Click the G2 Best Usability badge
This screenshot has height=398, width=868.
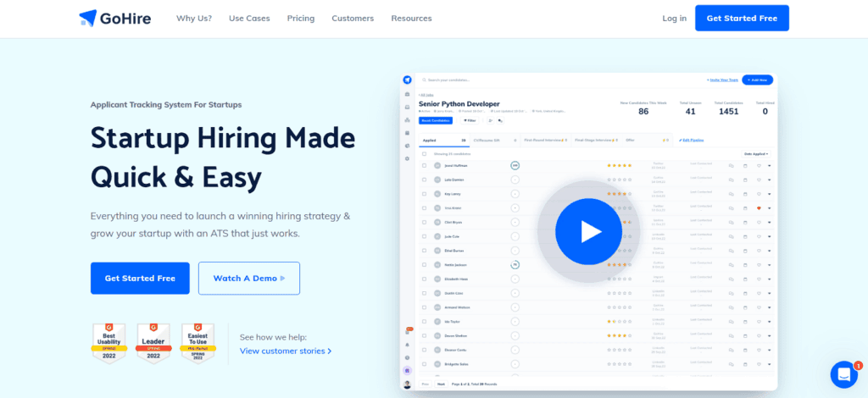(x=108, y=342)
